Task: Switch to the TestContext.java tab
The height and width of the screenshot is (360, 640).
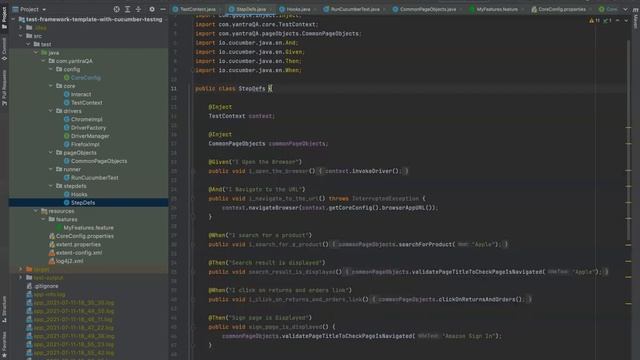Action: pyautogui.click(x=198, y=9)
